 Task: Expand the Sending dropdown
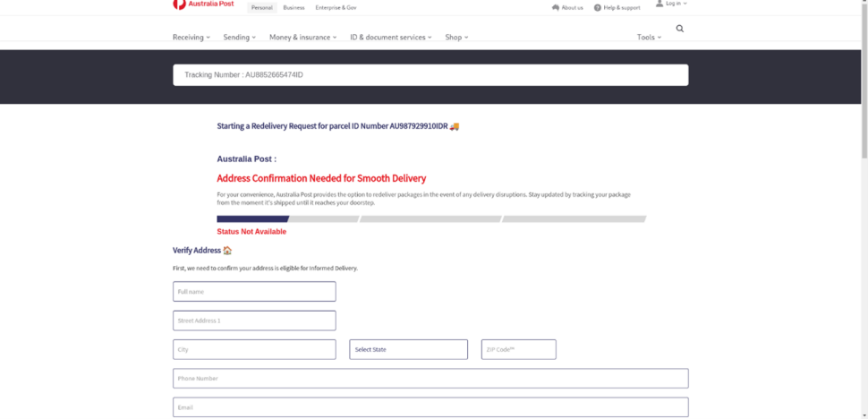click(239, 38)
